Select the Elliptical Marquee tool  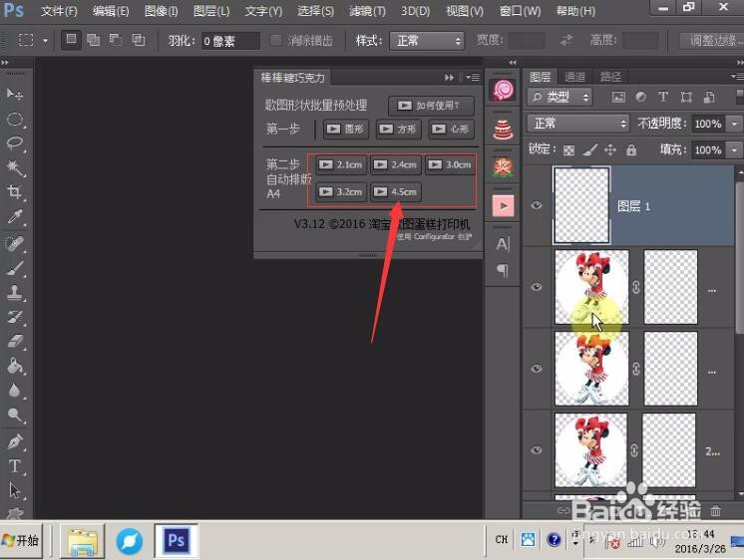pyautogui.click(x=15, y=119)
